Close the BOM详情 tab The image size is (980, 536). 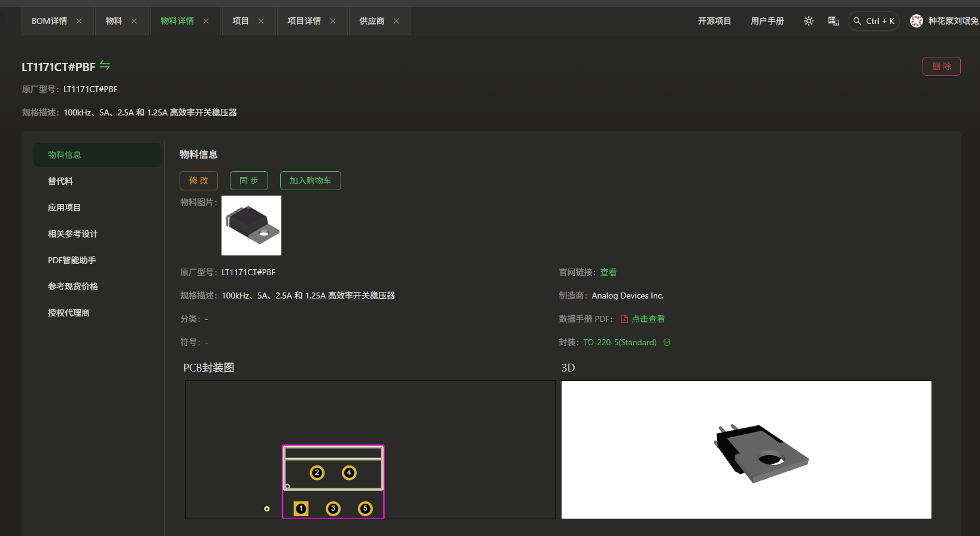tap(79, 21)
